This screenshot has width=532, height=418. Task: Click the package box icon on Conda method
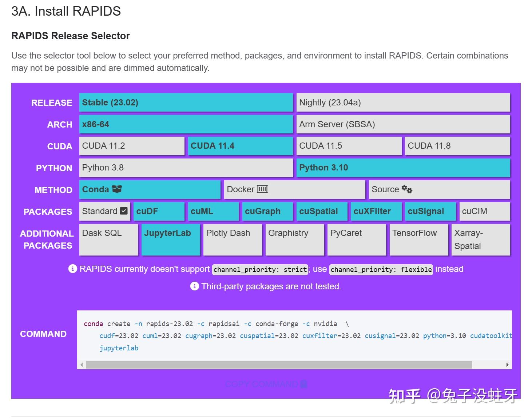point(116,189)
